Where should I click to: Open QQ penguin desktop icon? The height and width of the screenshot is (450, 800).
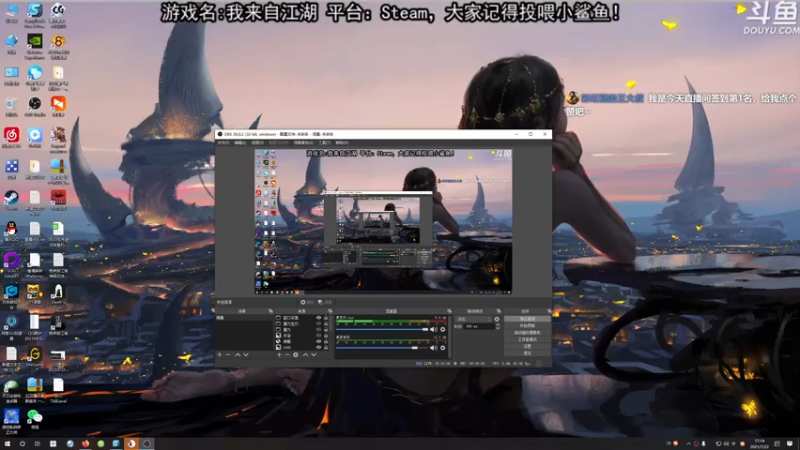tap(11, 231)
